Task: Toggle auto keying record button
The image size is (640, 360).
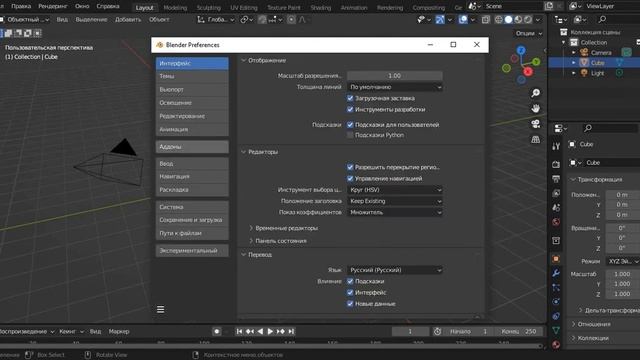Action: 217,331
